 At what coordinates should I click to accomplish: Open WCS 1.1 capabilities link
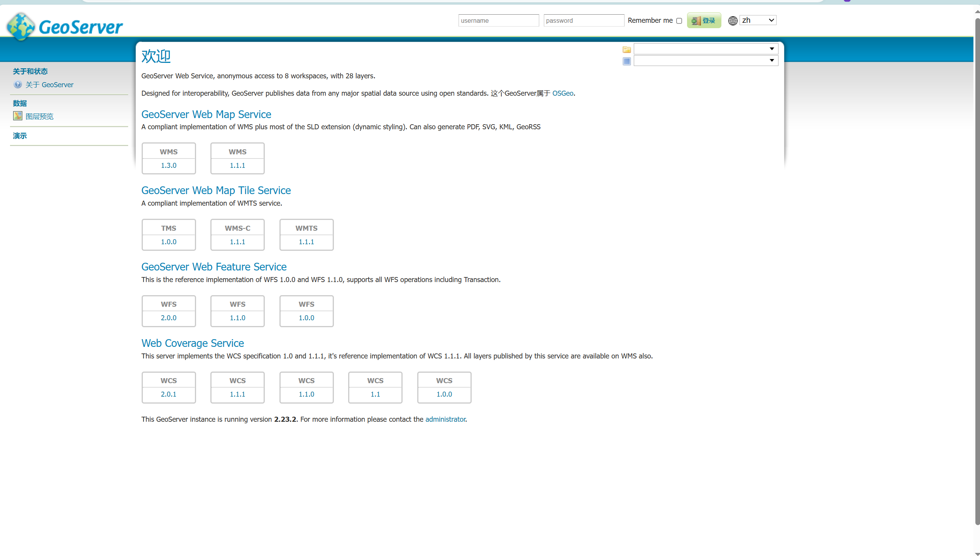[x=375, y=394]
